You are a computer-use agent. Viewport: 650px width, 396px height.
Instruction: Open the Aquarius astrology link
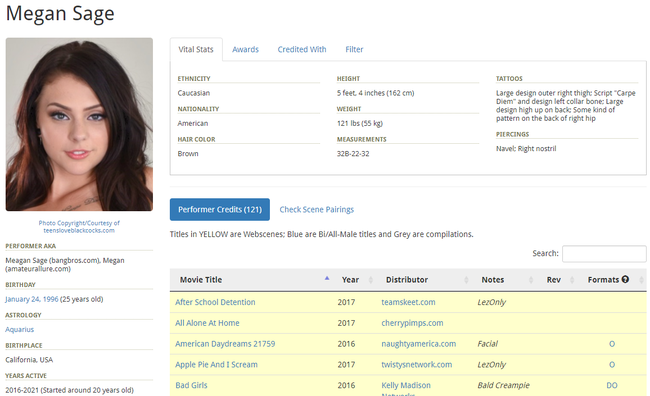(x=19, y=330)
